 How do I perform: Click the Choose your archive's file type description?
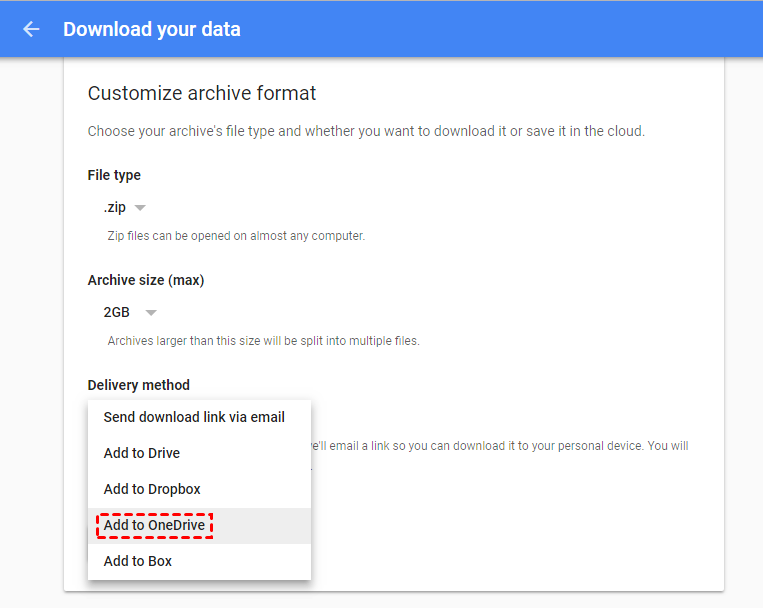point(366,131)
